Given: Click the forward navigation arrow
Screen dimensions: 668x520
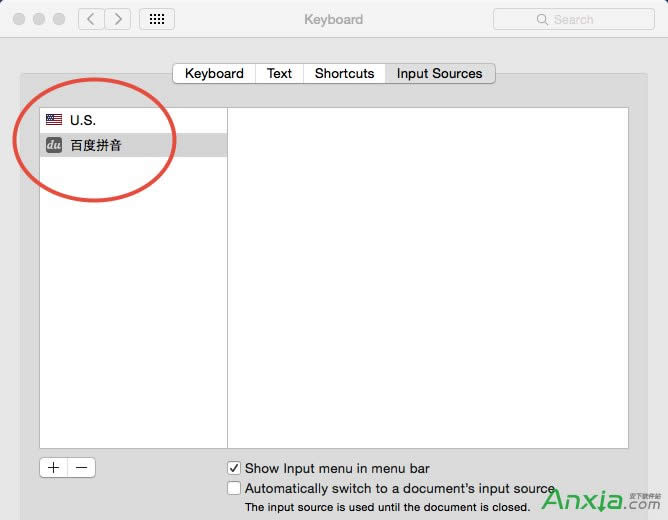Looking at the screenshot, I should (x=118, y=19).
